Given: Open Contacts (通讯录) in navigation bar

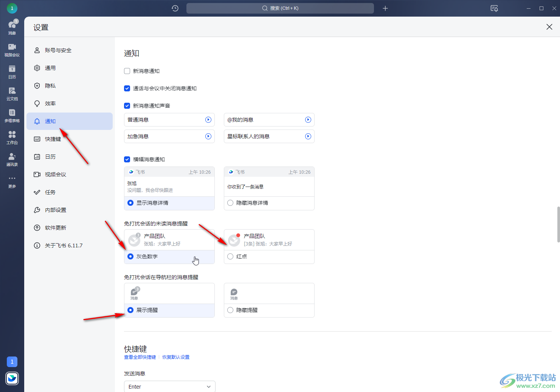Looking at the screenshot, I should pyautogui.click(x=12, y=159).
